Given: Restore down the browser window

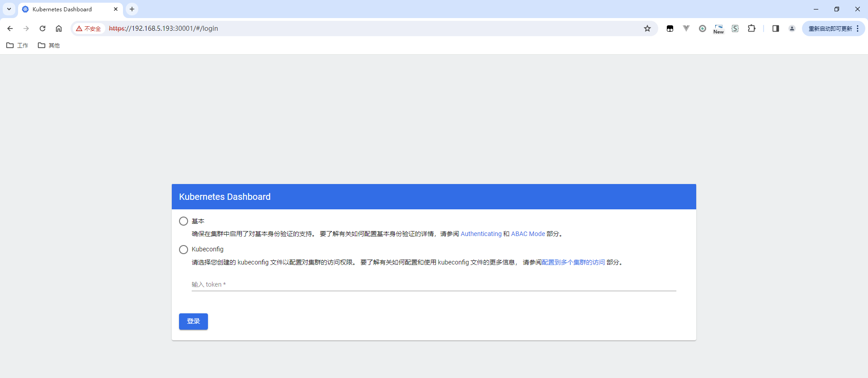Looking at the screenshot, I should coord(837,9).
